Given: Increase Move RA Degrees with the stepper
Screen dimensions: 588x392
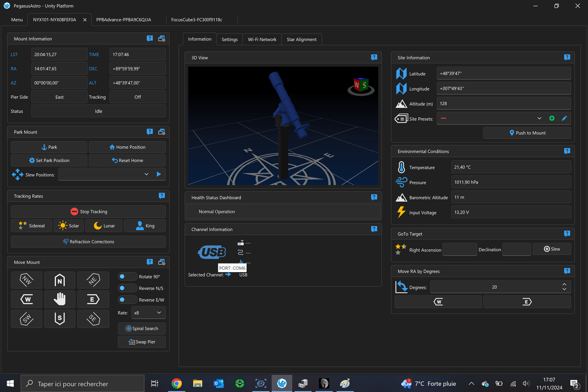Looking at the screenshot, I should click(x=564, y=284).
